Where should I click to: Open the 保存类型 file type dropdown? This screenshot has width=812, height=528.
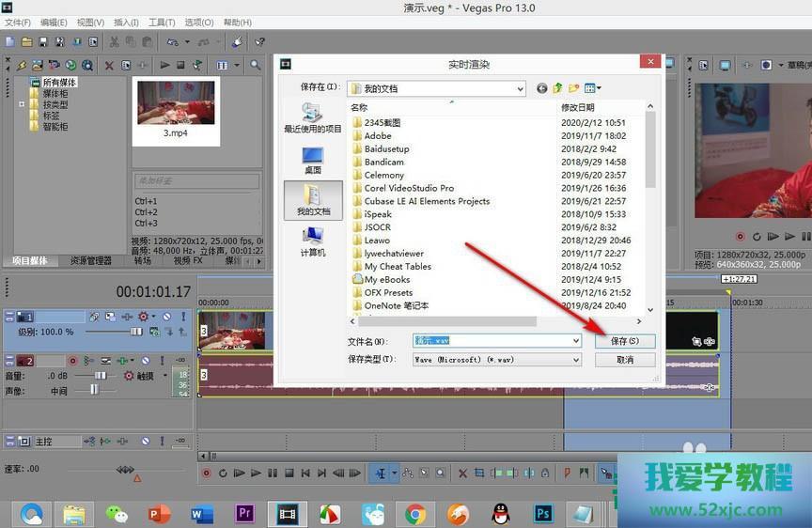575,360
